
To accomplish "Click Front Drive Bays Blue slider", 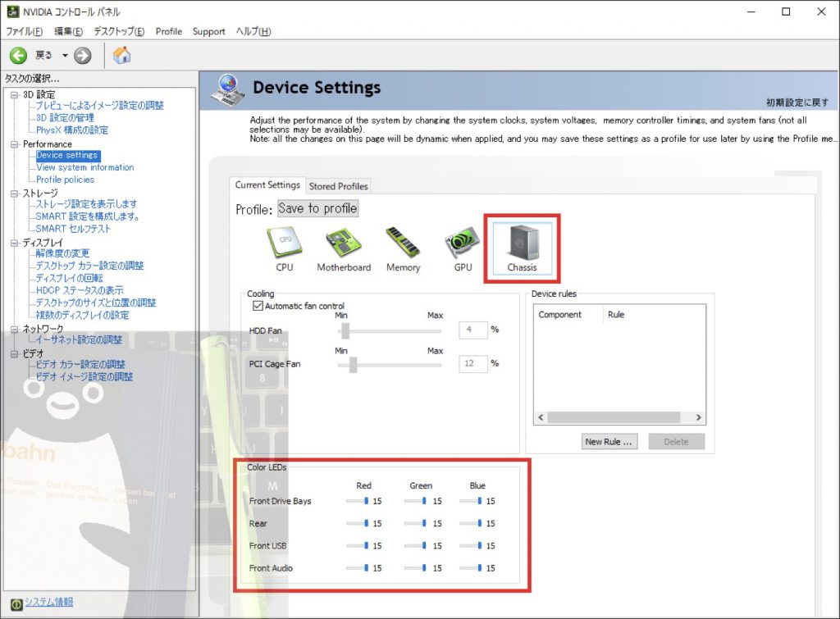I will tap(472, 501).
